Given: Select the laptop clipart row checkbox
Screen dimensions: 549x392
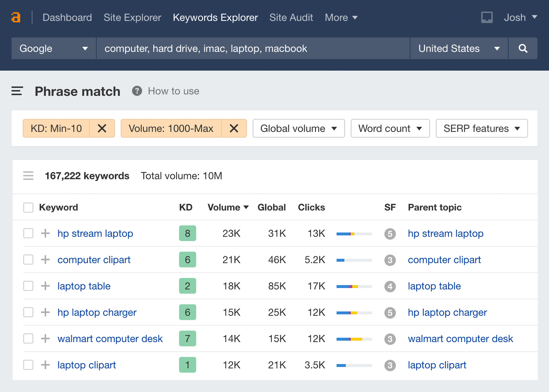Looking at the screenshot, I should click(x=28, y=365).
